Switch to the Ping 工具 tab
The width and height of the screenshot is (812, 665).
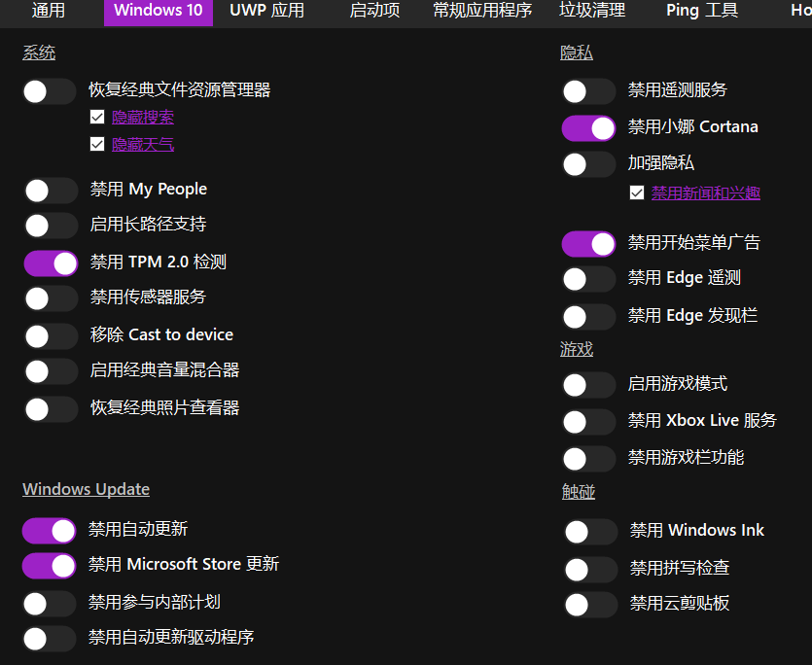pyautogui.click(x=701, y=13)
